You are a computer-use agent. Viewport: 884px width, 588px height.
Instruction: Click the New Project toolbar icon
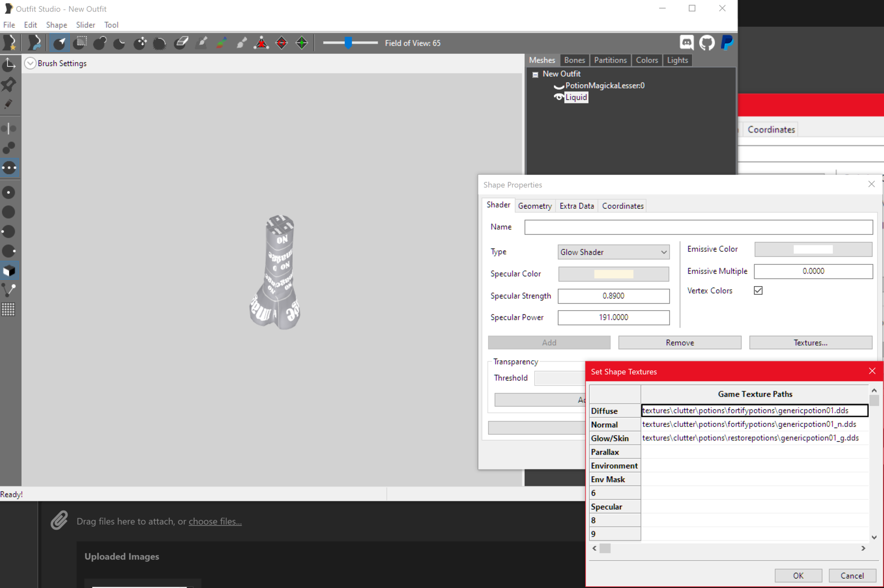(x=10, y=43)
